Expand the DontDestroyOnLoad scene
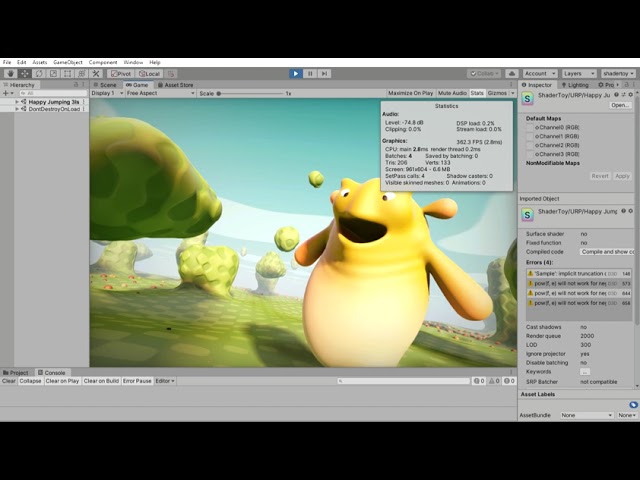 [17, 109]
